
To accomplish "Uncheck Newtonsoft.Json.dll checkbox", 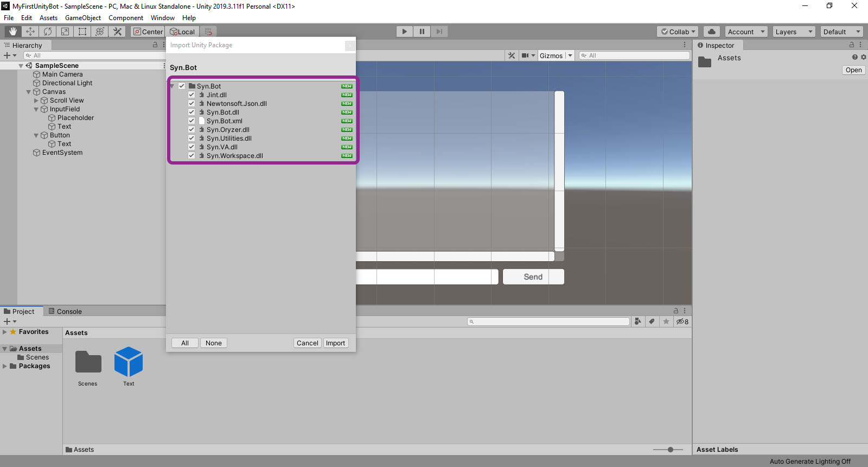I will point(192,103).
